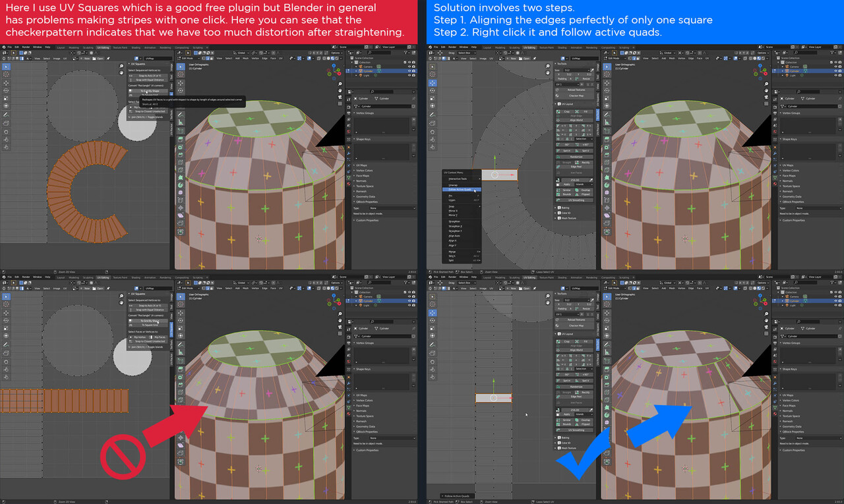The height and width of the screenshot is (504, 844).
Task: Switch to Shading workspace tab in bottom-left window
Action: click(x=136, y=278)
